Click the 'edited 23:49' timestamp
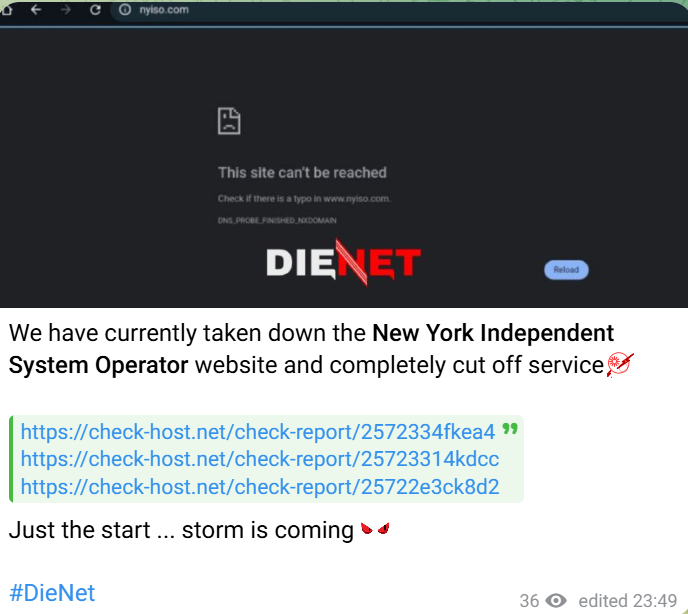Screen dimensions: 688x614 point(628,600)
